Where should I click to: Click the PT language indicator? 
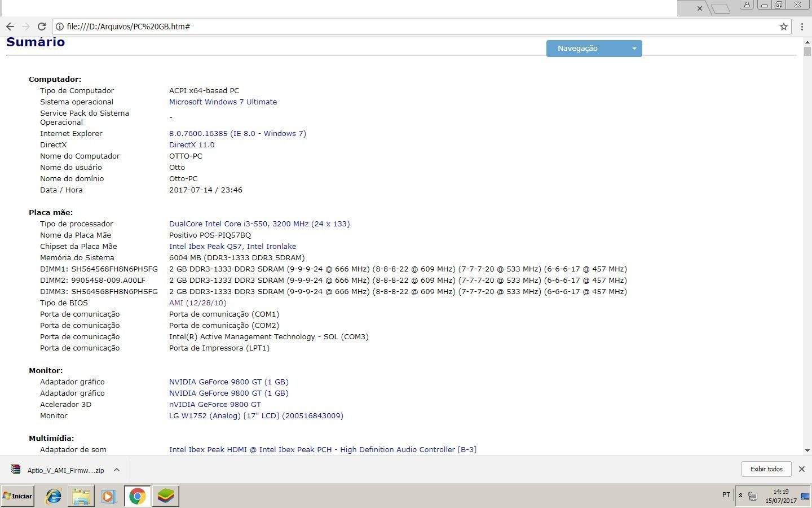[x=726, y=495]
